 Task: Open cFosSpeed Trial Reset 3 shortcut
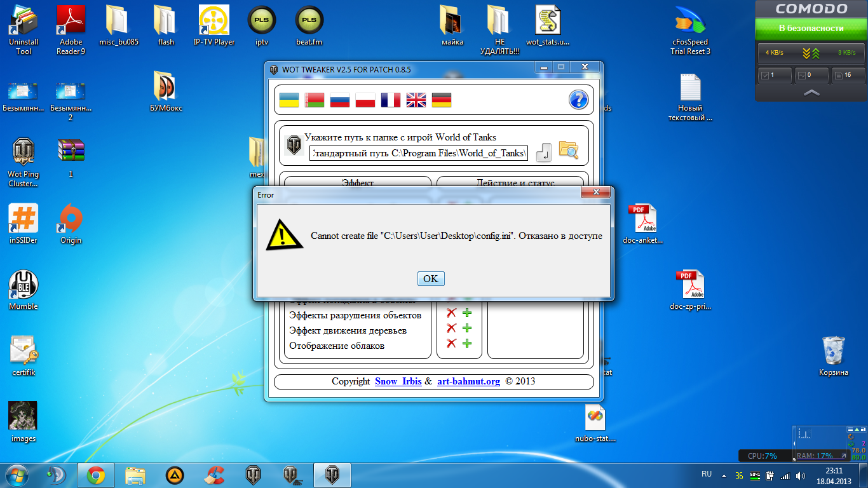click(x=691, y=30)
